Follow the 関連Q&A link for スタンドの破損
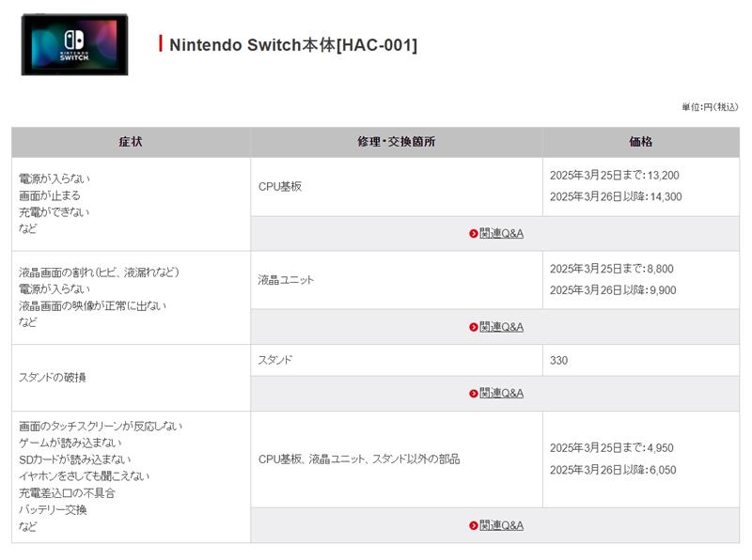 [501, 393]
